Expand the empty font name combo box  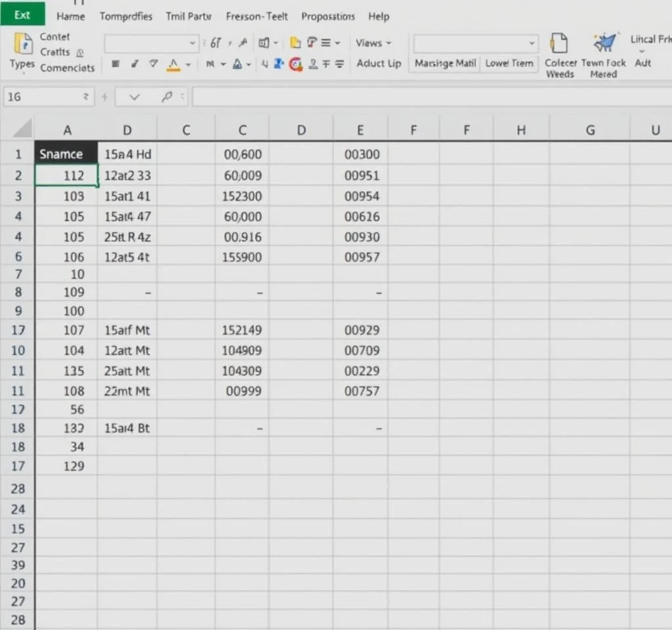[192, 44]
